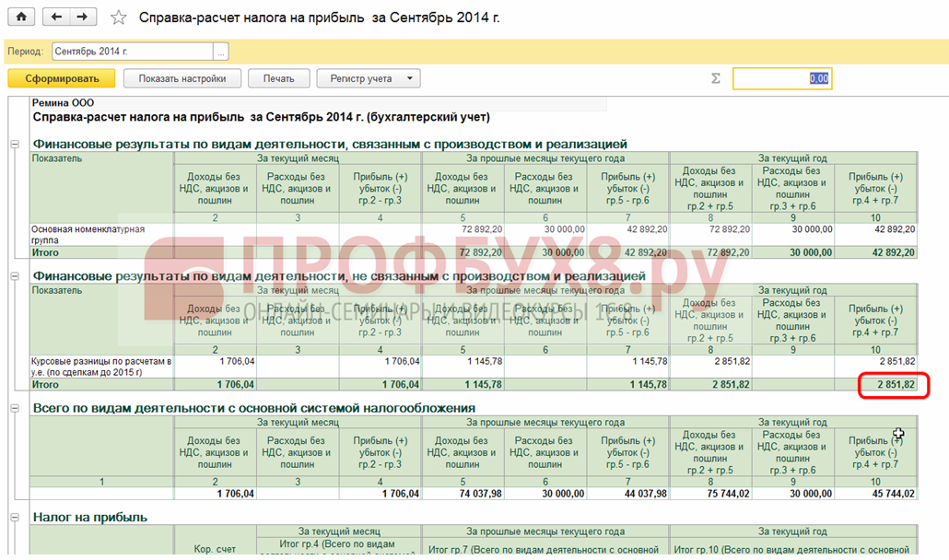Click Сформировать to generate report
This screenshot has width=949, height=560.
62,79
